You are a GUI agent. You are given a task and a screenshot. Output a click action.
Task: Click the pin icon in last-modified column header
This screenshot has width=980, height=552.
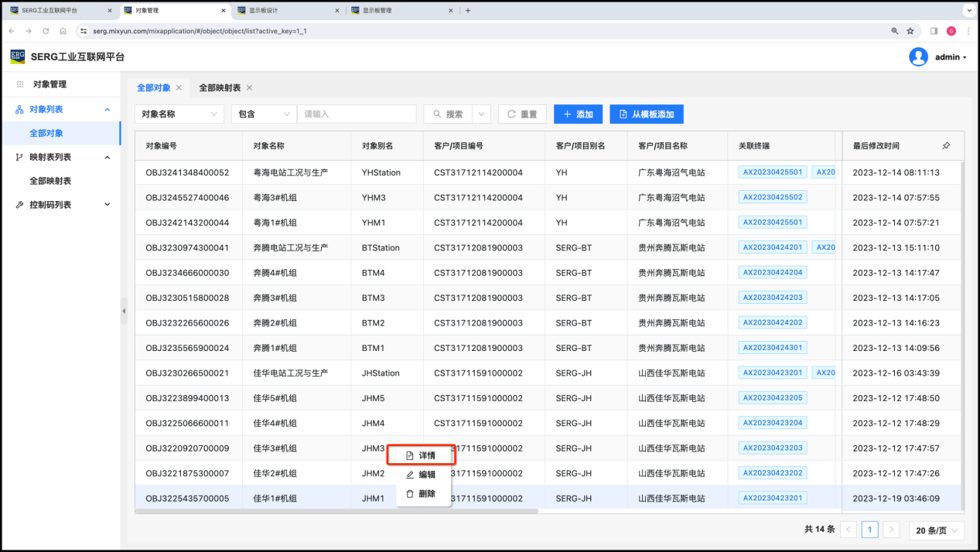click(x=946, y=145)
